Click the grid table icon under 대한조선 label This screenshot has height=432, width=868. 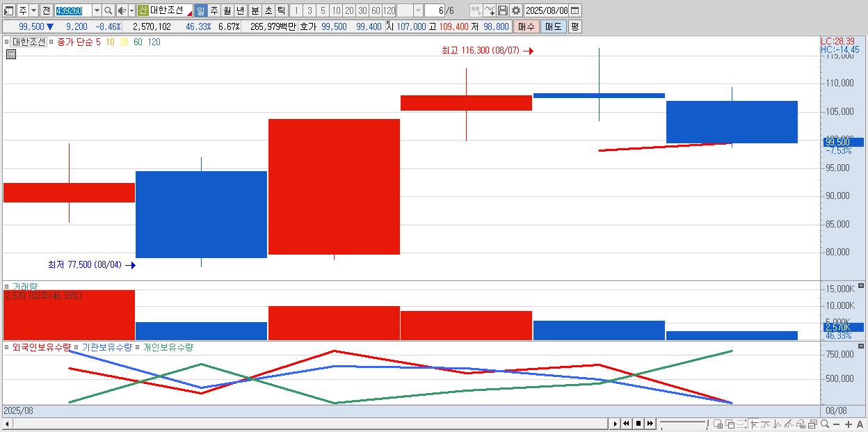[10, 55]
